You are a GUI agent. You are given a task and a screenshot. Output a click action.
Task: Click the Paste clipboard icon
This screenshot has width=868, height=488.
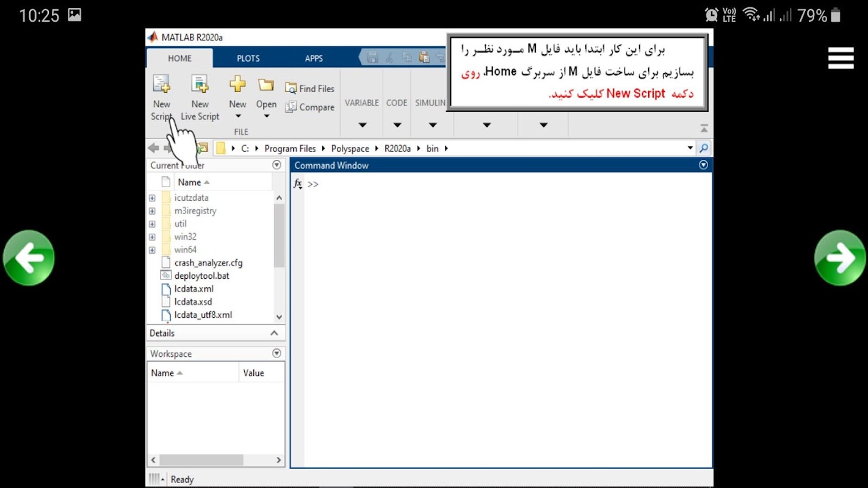pyautogui.click(x=425, y=58)
